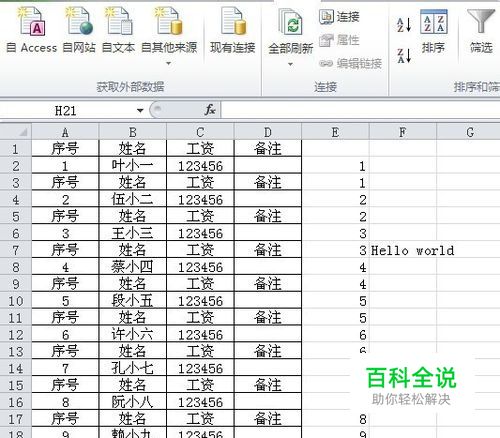Select row 1 header

tap(16, 149)
